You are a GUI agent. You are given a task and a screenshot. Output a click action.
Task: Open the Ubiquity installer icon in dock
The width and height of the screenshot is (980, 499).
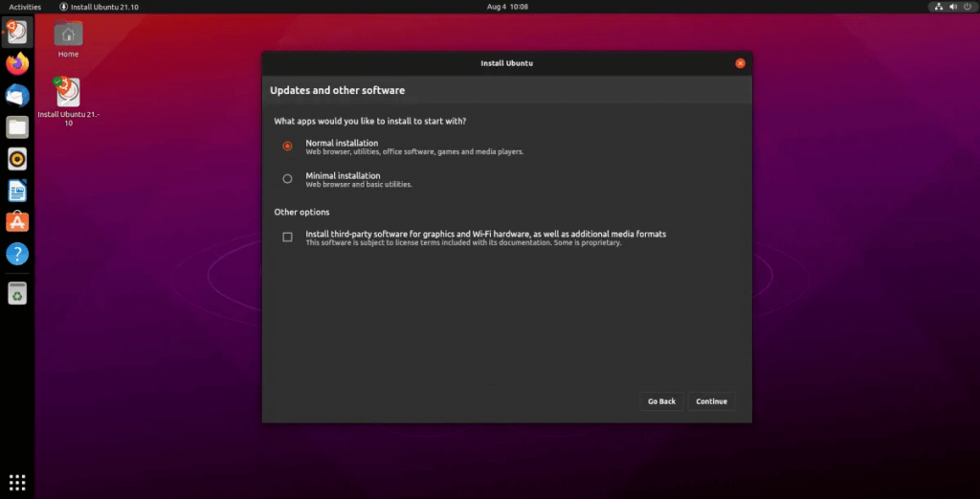(x=17, y=33)
